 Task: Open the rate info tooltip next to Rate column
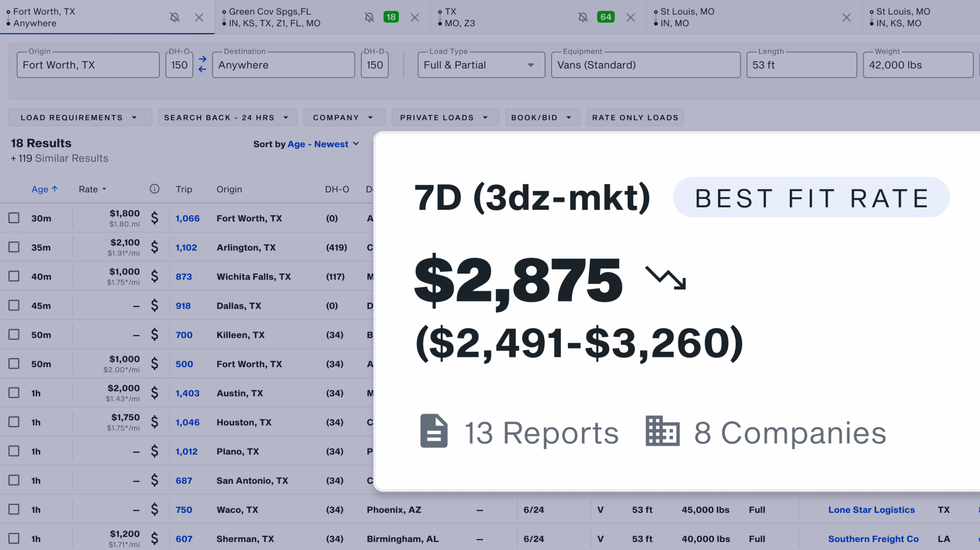tap(154, 189)
